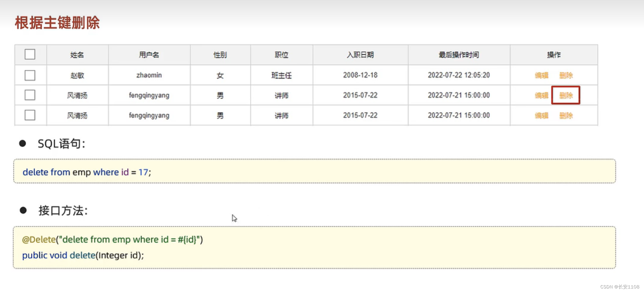This screenshot has height=292, width=644.
Task: Click the 入职日期 column header
Action: point(360,55)
